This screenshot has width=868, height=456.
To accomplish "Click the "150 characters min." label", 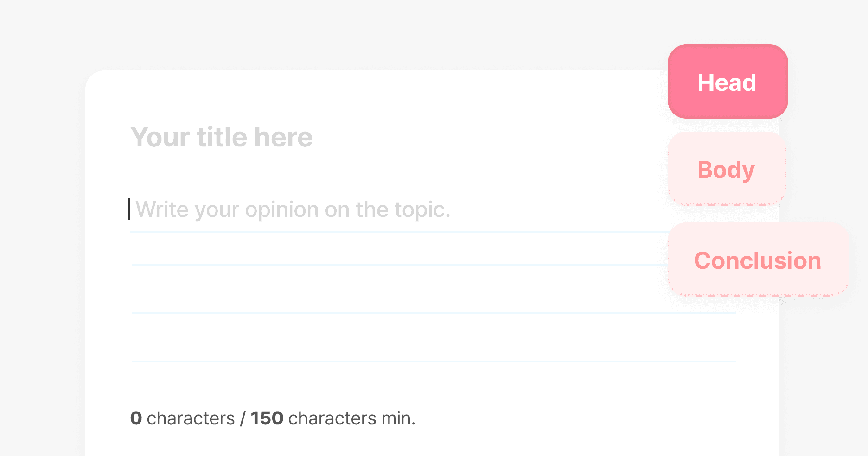I will (x=333, y=418).
